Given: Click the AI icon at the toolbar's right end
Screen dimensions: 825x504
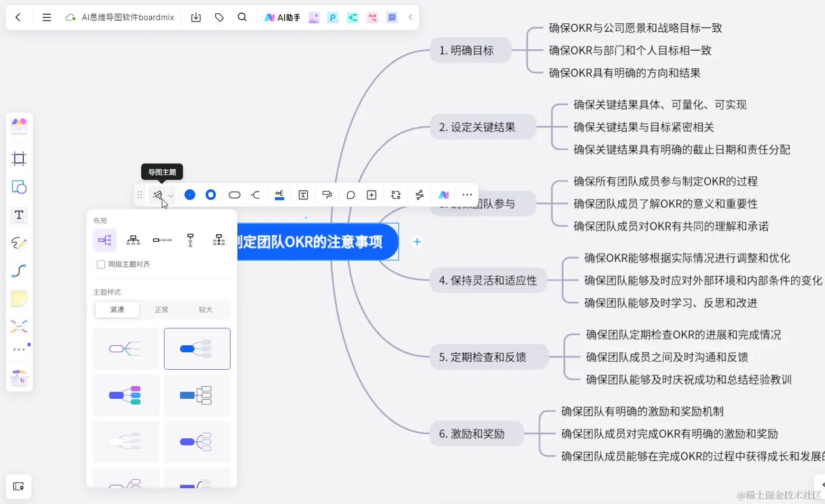Looking at the screenshot, I should [443, 195].
